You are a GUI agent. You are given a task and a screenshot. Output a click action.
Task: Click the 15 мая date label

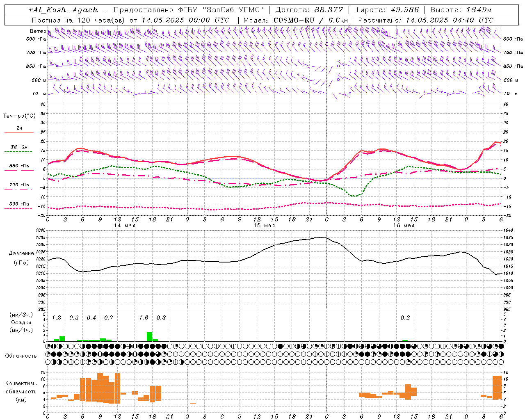click(264, 226)
